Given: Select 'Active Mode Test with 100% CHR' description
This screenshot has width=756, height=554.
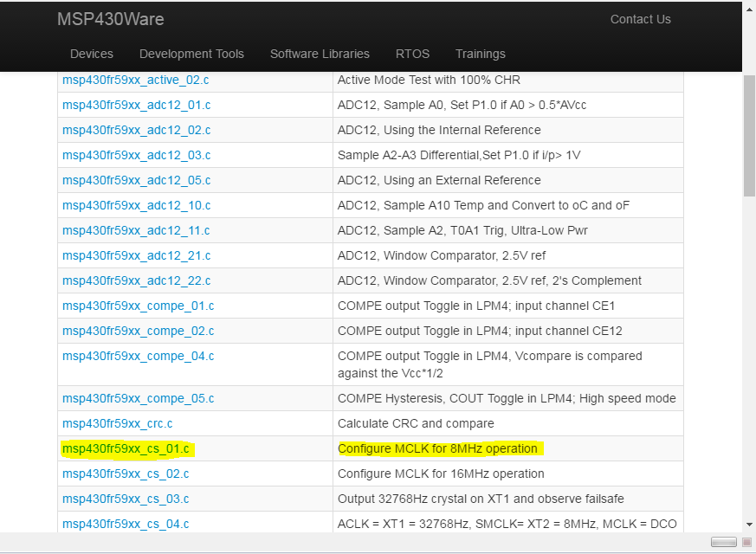Looking at the screenshot, I should 429,80.
